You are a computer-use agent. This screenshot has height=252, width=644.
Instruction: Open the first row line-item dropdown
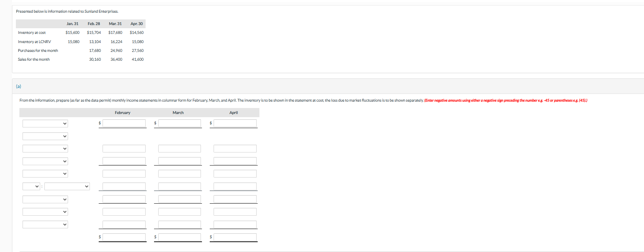tap(45, 124)
